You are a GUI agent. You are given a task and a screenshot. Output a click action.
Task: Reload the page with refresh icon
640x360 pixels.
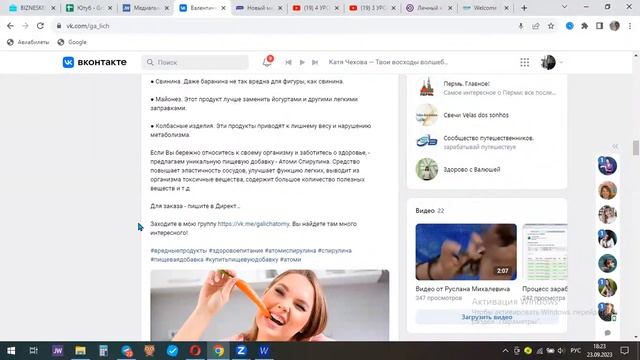(x=40, y=26)
